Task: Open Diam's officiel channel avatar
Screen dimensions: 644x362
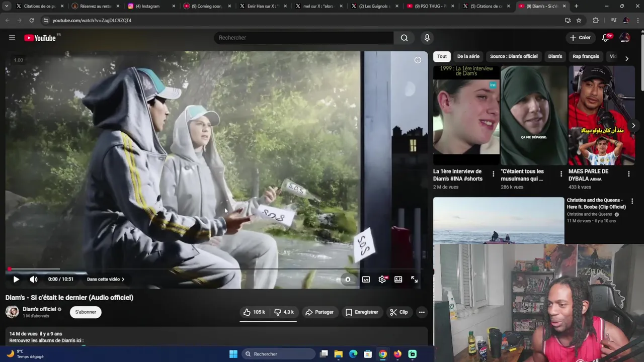Action: coord(12,312)
